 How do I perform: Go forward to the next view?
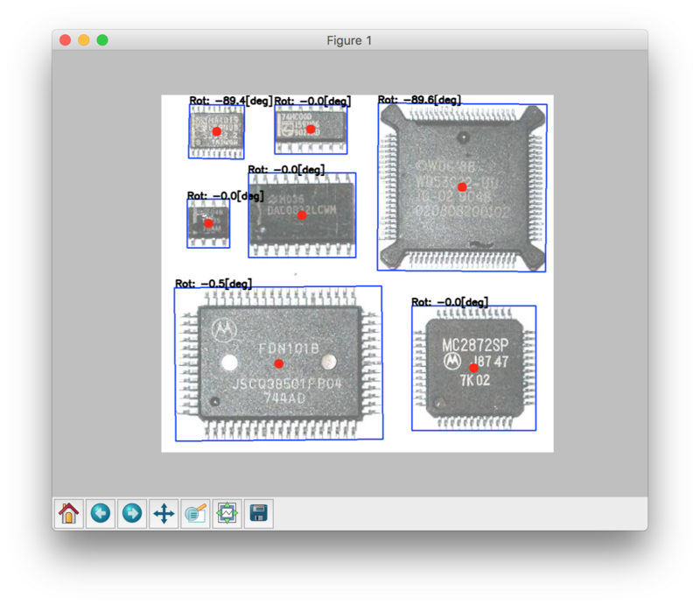[x=132, y=513]
